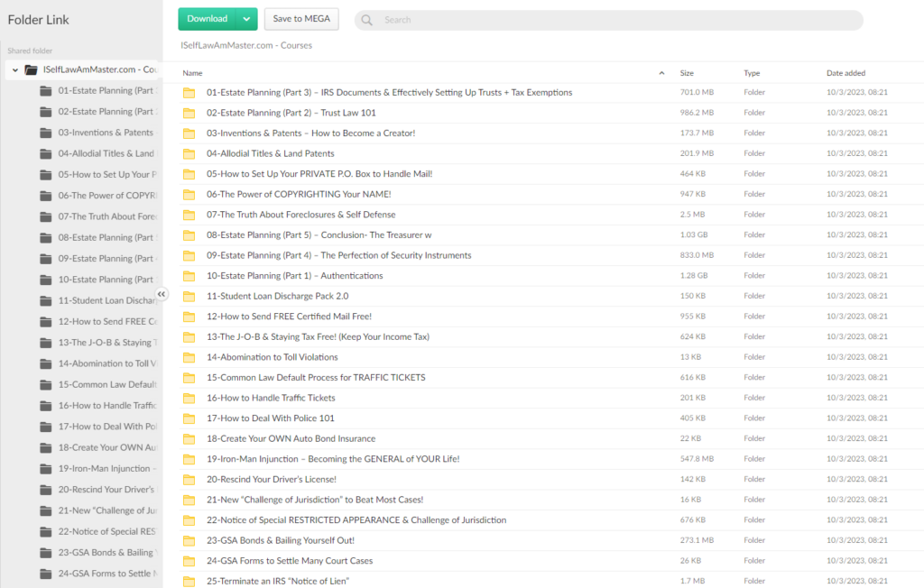Click folder icon beside 11-Student Loan Discharge Pack
924x588 pixels.
pyautogui.click(x=189, y=296)
